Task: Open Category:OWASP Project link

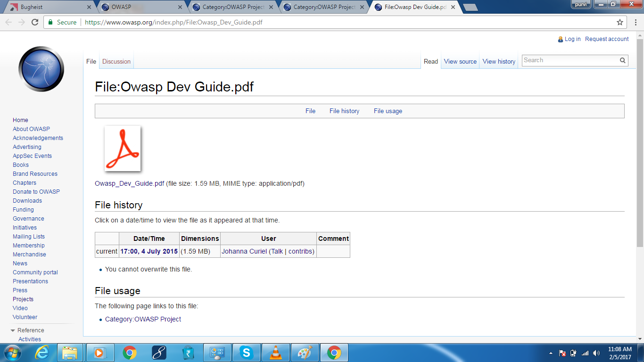Action: [143, 320]
